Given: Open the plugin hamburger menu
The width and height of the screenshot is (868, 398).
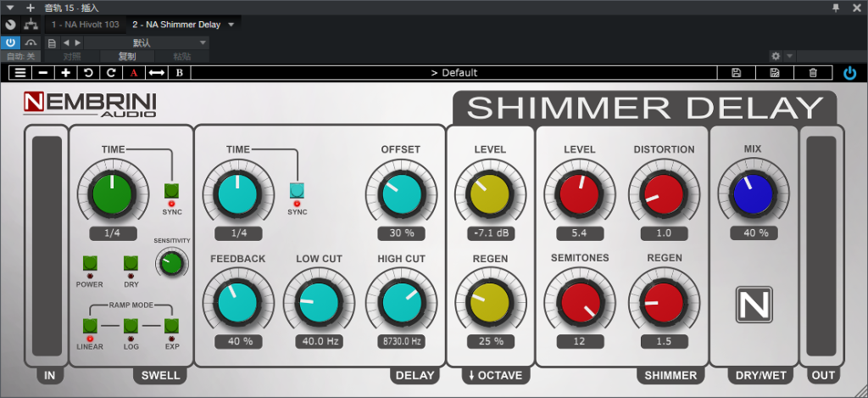Looking at the screenshot, I should pos(20,73).
